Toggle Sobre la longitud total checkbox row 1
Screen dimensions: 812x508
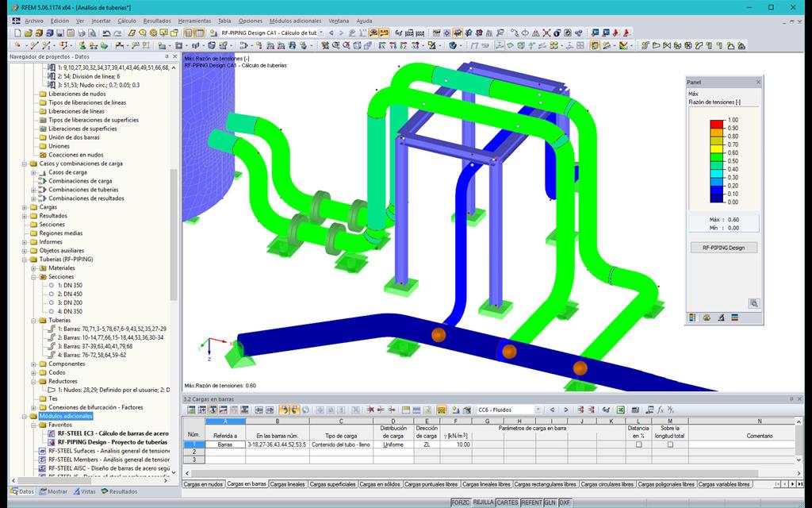pyautogui.click(x=670, y=444)
